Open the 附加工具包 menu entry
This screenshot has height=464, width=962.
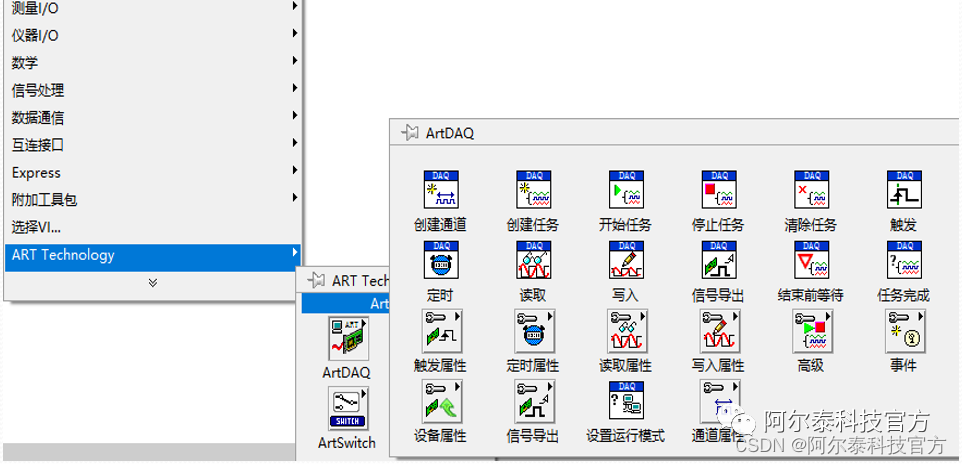coord(153,199)
